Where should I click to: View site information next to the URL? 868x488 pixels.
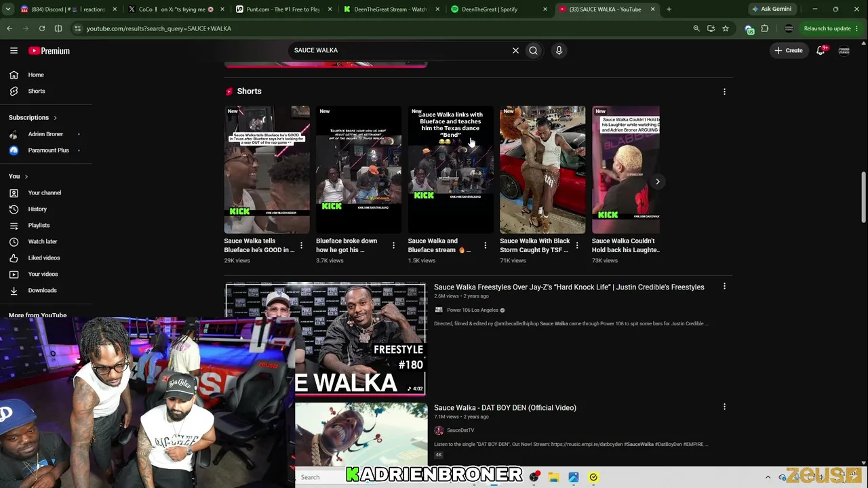click(x=77, y=28)
